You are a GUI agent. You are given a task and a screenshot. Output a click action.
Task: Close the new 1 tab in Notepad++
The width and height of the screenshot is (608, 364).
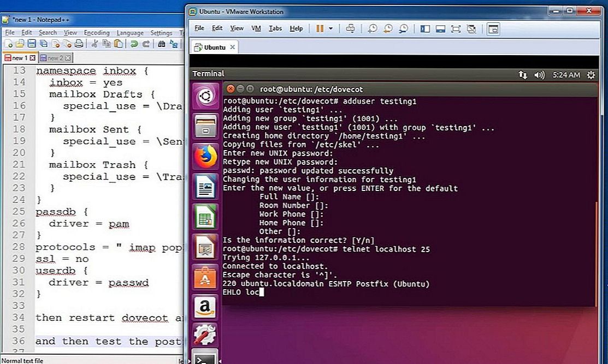coord(33,58)
